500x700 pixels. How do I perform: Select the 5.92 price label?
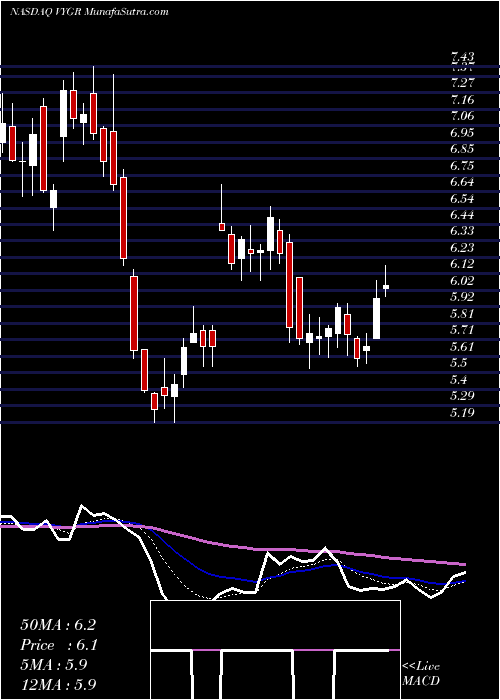click(x=462, y=297)
